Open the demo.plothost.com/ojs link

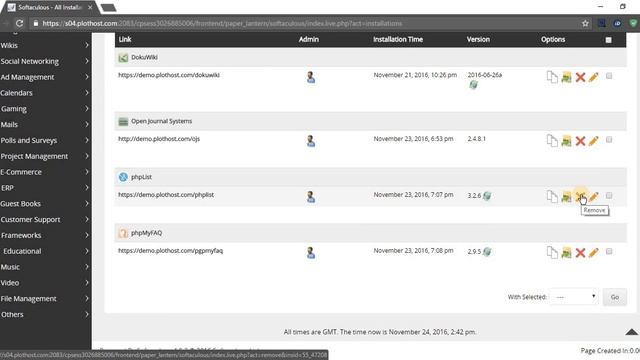[x=159, y=139]
